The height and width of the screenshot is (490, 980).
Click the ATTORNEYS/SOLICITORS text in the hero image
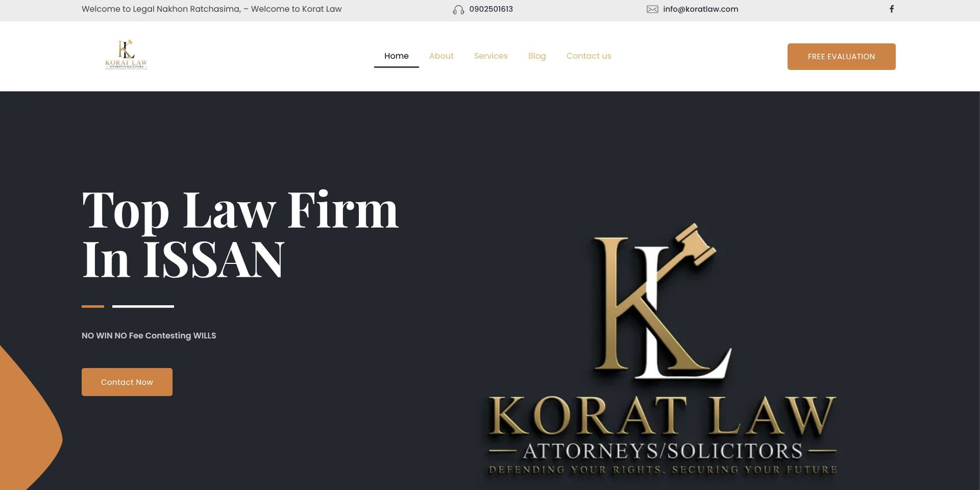click(663, 451)
